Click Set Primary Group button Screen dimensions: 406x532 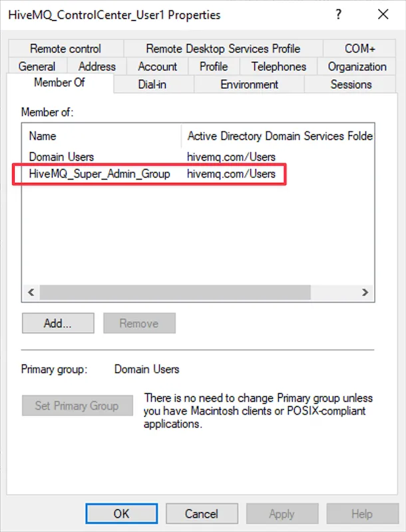tap(77, 406)
